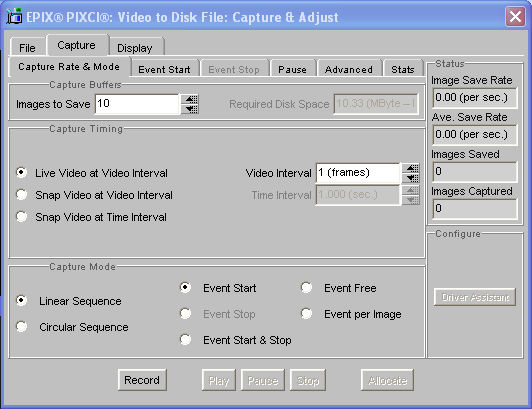Select Event Free radio button
This screenshot has width=532, height=409.
tap(306, 287)
